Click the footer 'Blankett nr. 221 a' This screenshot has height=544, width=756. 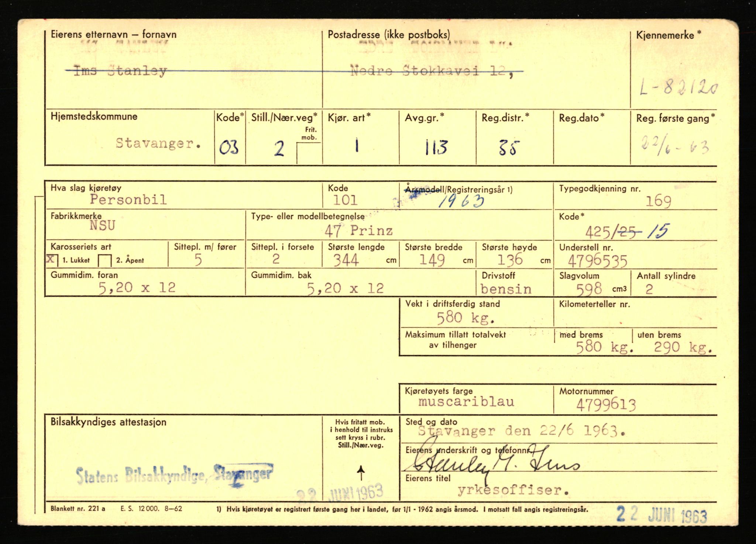point(78,509)
